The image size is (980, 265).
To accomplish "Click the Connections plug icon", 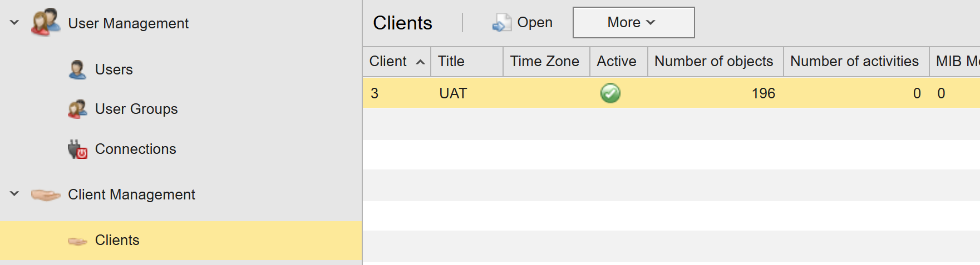I will click(x=77, y=149).
